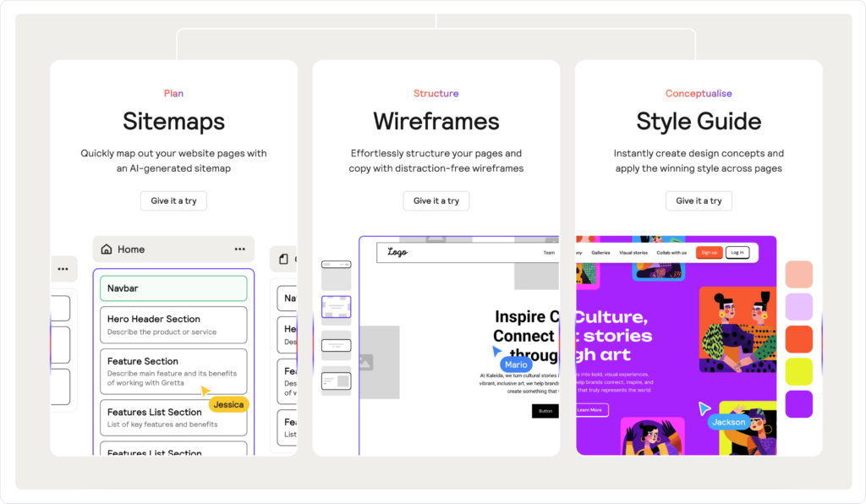Click the Home page house icon

(107, 249)
